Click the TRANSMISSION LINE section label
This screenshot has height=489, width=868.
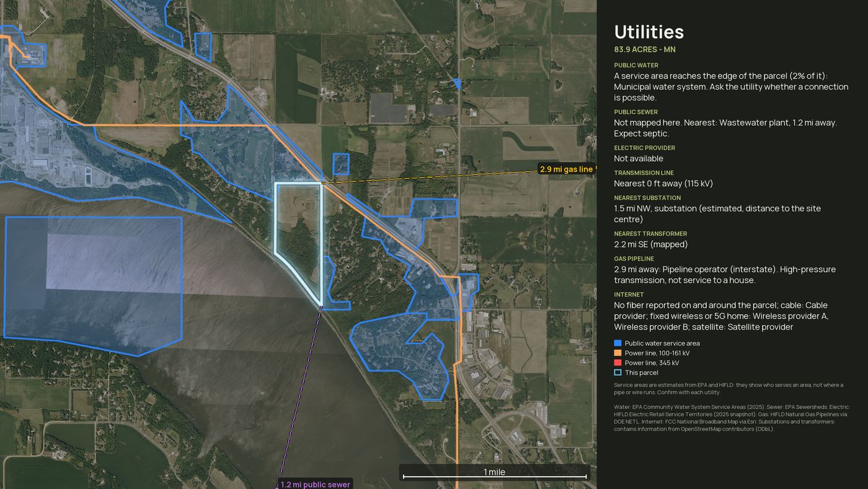point(644,173)
